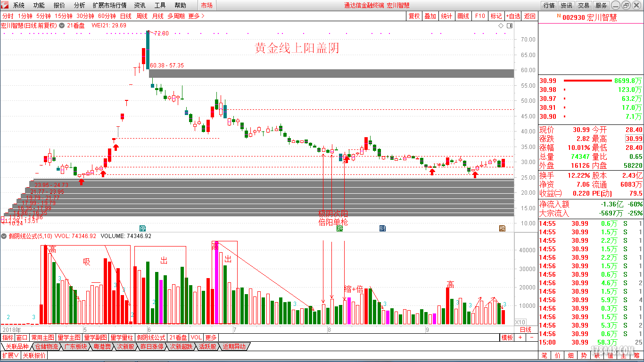Select the 粤港澳 sector tab
Image resolution: width=644 pixels, height=362 pixels.
(102, 346)
